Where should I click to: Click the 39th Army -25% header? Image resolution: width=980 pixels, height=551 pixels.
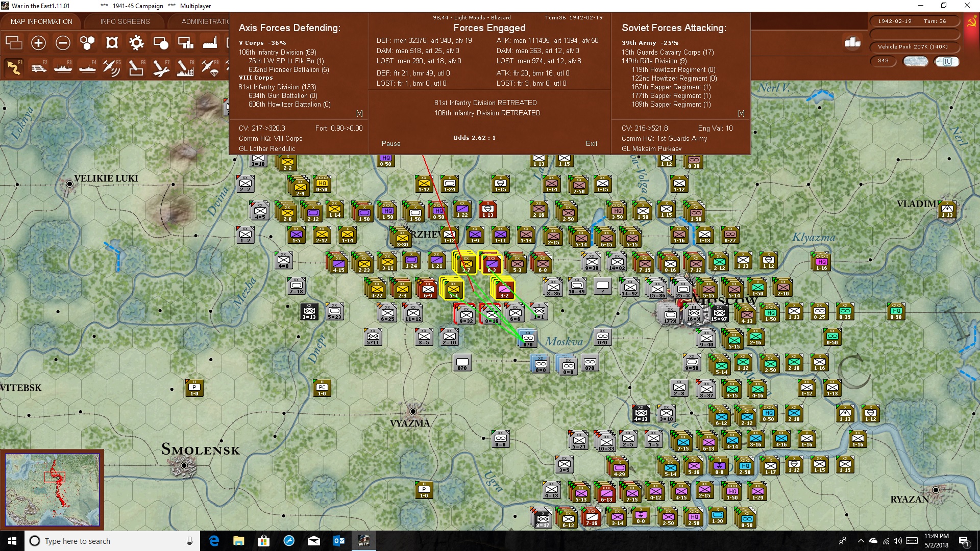click(650, 43)
